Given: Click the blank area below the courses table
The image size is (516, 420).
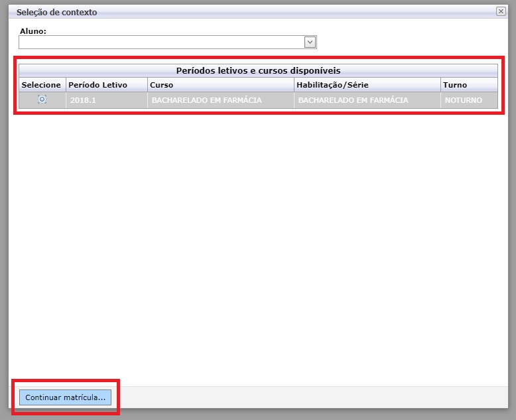Looking at the screenshot, I should point(258,245).
